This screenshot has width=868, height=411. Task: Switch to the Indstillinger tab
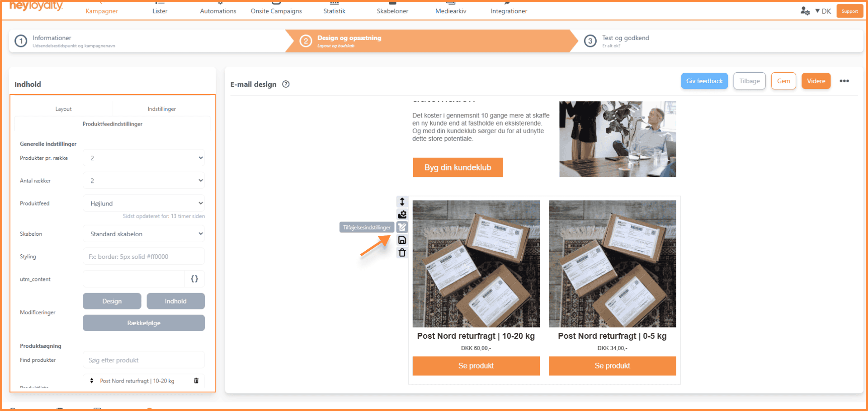[x=161, y=109]
